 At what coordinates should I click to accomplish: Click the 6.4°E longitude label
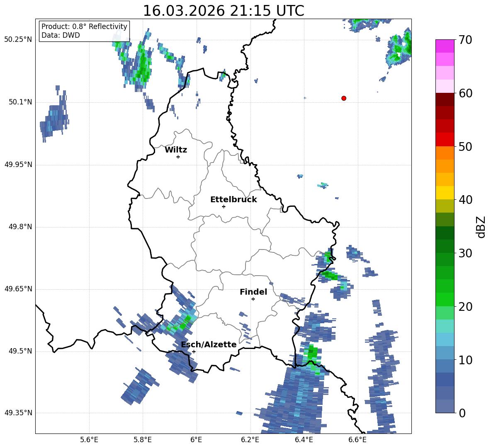pyautogui.click(x=304, y=440)
